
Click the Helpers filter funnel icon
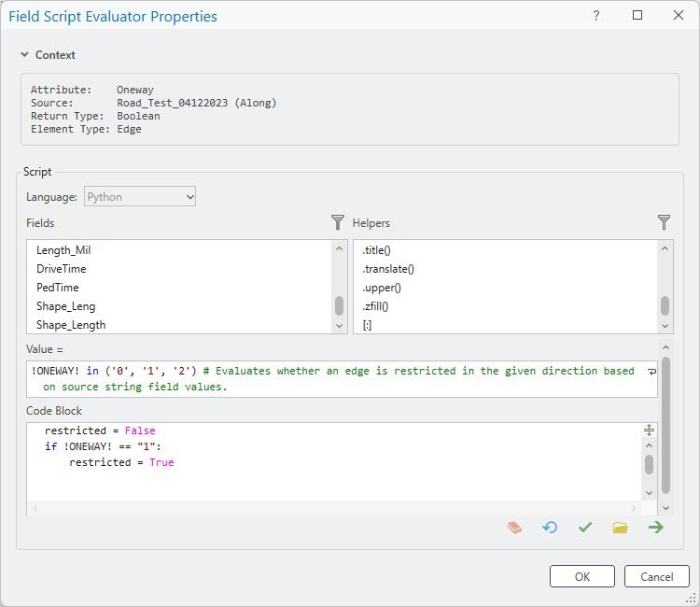click(664, 222)
